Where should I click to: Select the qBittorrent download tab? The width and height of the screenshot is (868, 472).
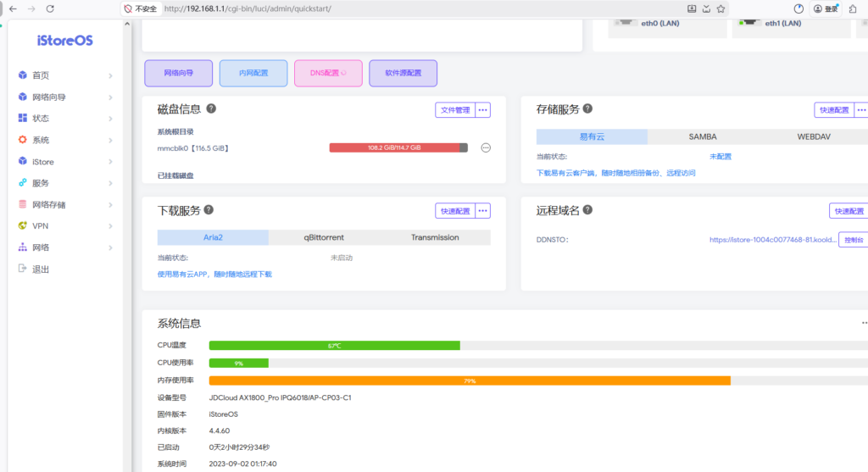point(324,237)
